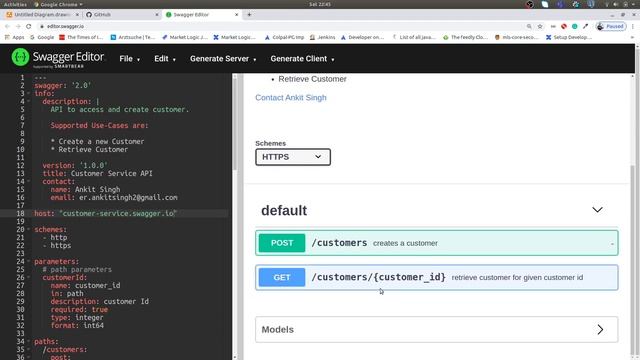
Task: Click the browser forward arrow
Action: pos(18,26)
